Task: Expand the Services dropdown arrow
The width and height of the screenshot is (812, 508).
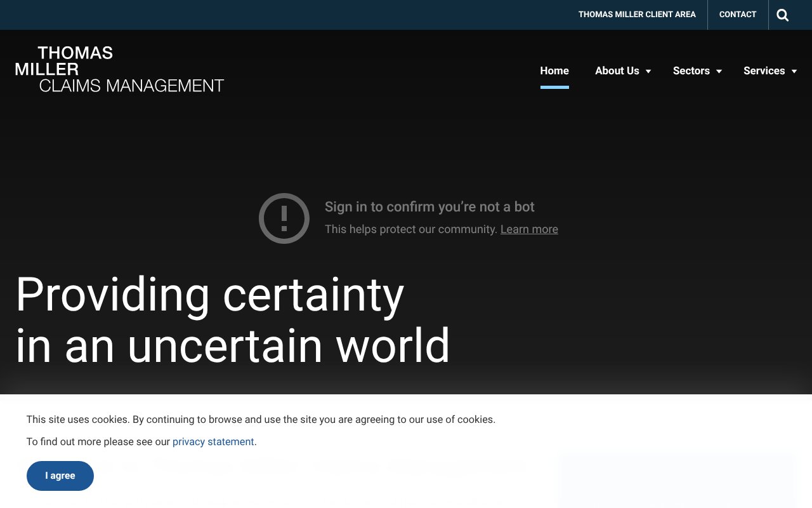Action: coord(794,71)
